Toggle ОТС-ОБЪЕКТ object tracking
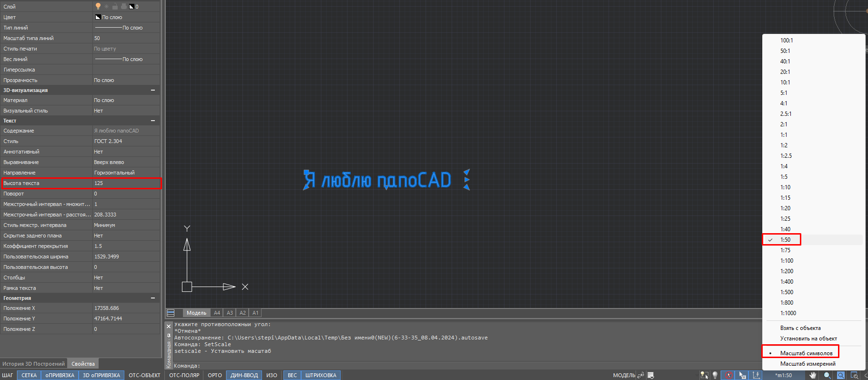 click(144, 375)
